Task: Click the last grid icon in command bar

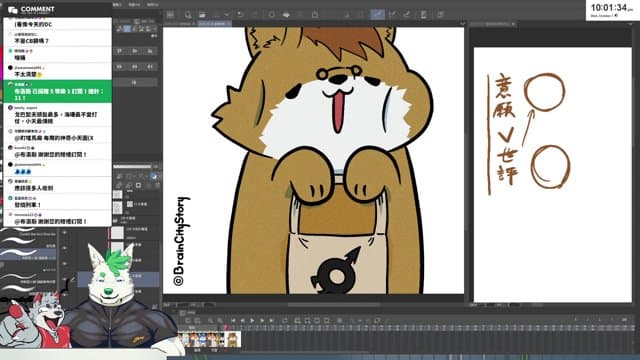Action: (440, 15)
